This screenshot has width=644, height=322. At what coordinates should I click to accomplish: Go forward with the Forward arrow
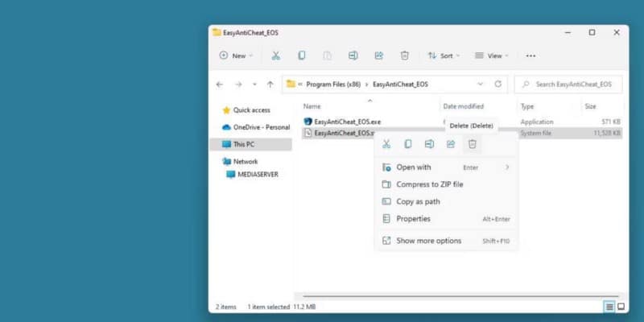tap(238, 85)
